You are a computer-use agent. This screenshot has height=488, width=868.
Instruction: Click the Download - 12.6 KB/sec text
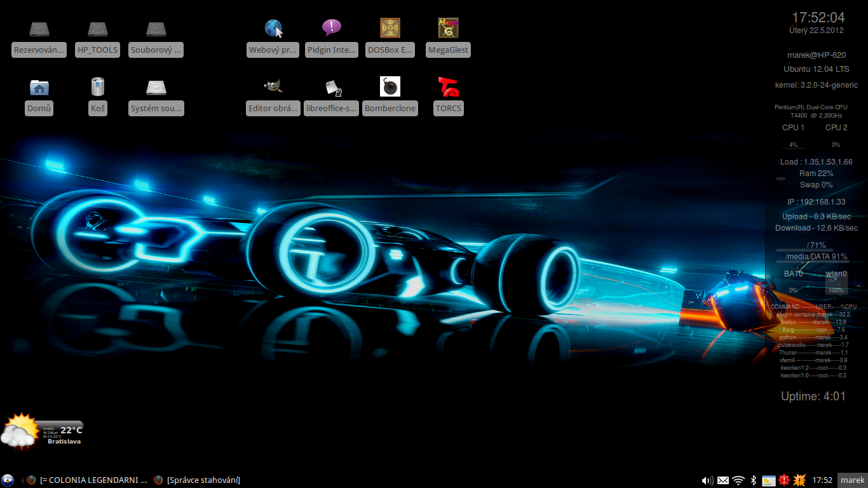816,228
